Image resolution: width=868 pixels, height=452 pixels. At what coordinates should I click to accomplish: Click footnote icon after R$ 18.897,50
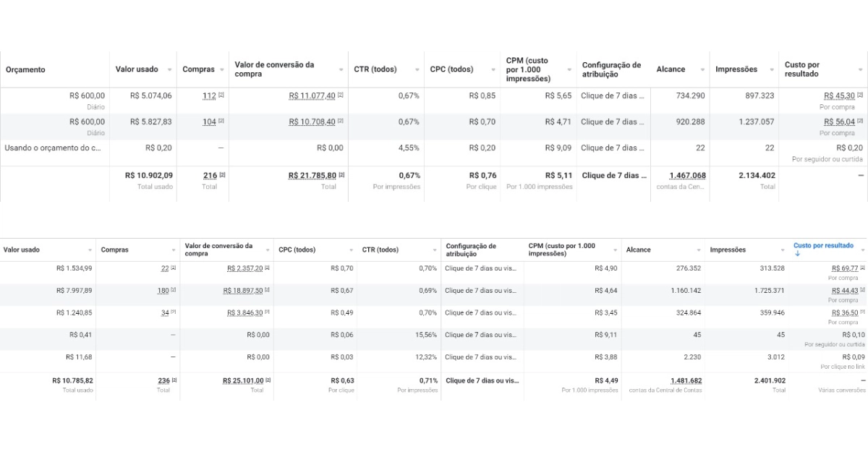coord(268,290)
